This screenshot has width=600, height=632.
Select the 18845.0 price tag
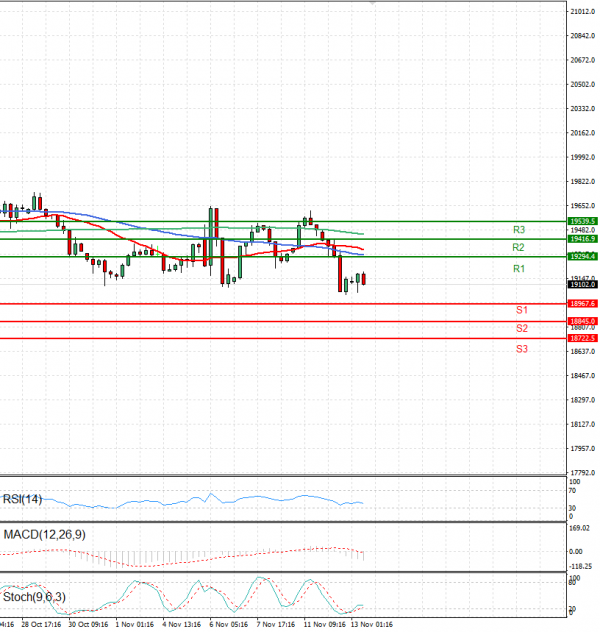pyautogui.click(x=583, y=321)
